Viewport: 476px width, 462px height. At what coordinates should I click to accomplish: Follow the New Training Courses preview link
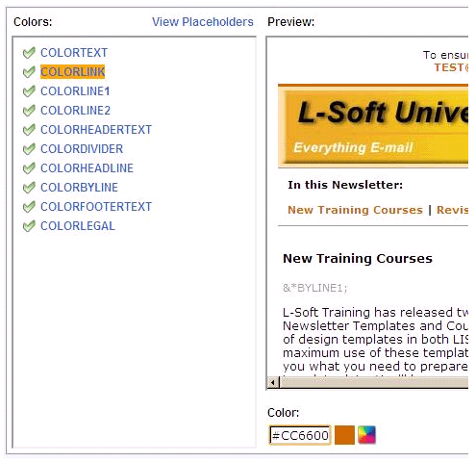[355, 210]
